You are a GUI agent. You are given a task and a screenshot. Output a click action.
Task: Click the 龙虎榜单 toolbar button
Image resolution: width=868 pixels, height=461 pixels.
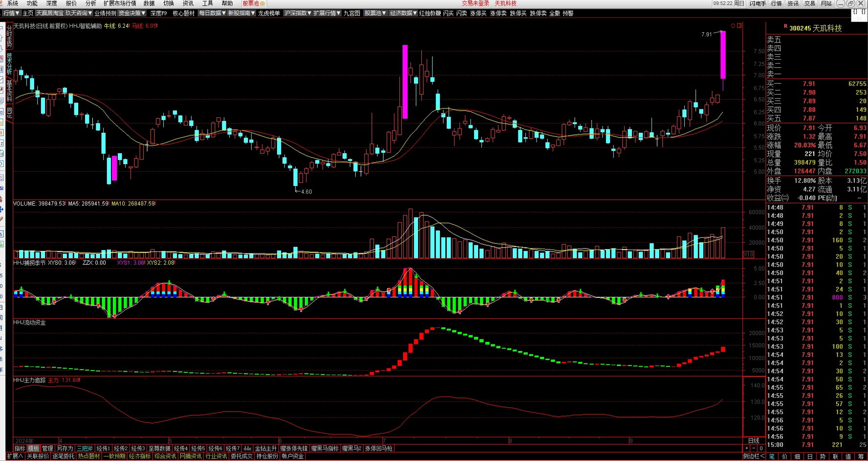pos(269,13)
